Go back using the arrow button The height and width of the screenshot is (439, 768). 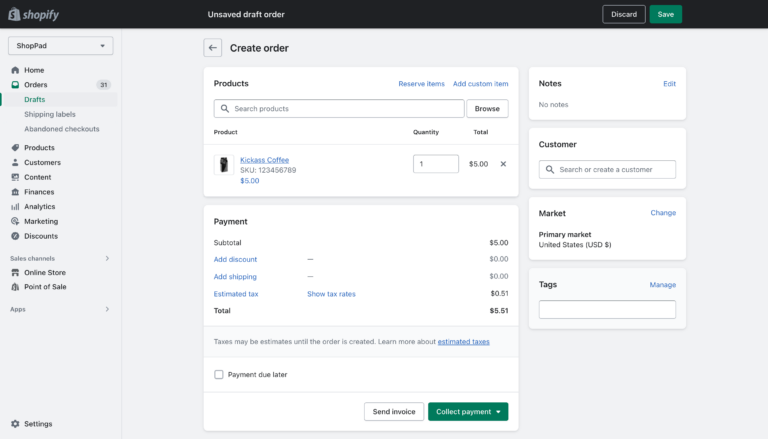click(x=213, y=48)
